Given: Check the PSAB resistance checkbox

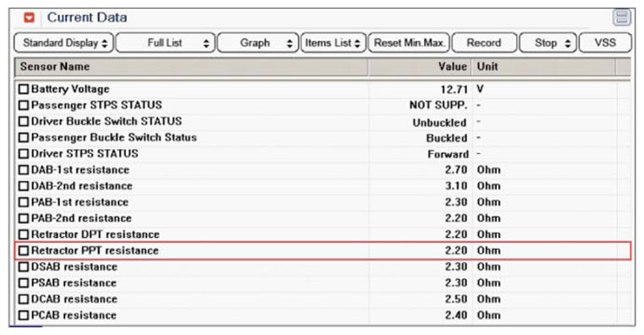Looking at the screenshot, I should pyautogui.click(x=24, y=283).
